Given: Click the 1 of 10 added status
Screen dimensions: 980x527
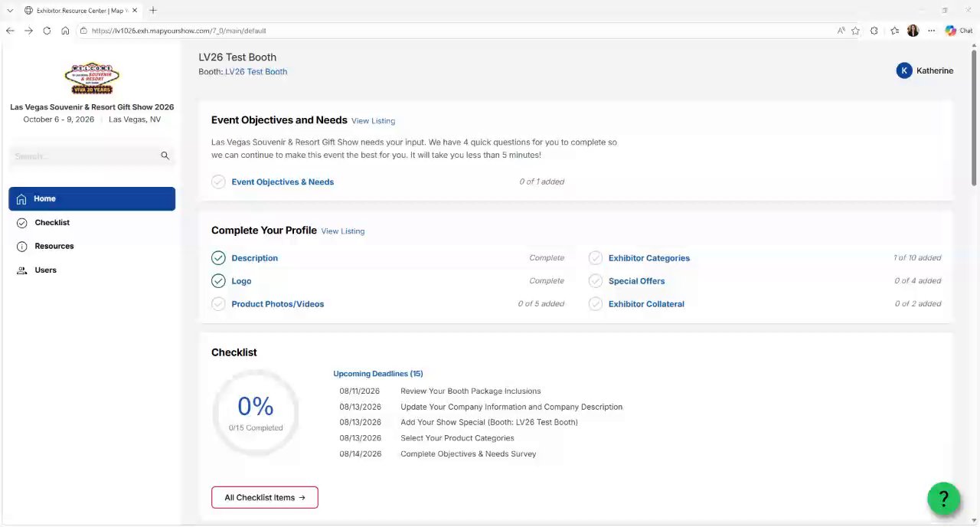Looking at the screenshot, I should point(917,258).
